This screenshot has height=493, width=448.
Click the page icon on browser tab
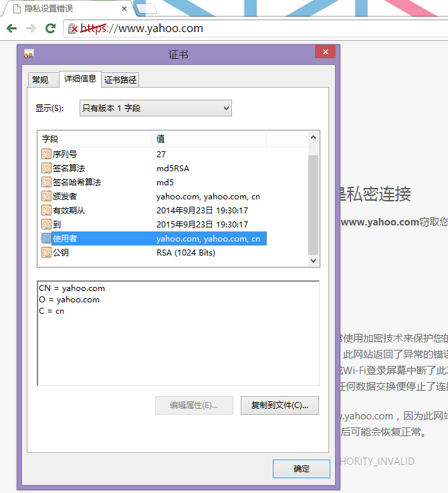17,9
